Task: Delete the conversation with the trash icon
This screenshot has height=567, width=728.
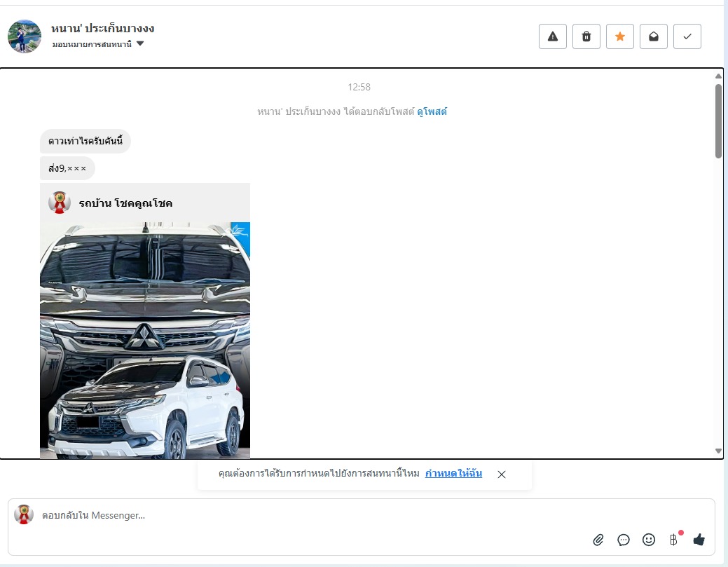Action: coord(586,36)
